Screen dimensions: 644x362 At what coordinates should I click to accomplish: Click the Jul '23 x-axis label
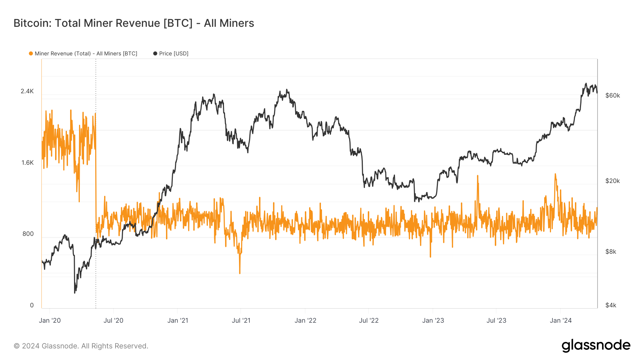pyautogui.click(x=497, y=321)
